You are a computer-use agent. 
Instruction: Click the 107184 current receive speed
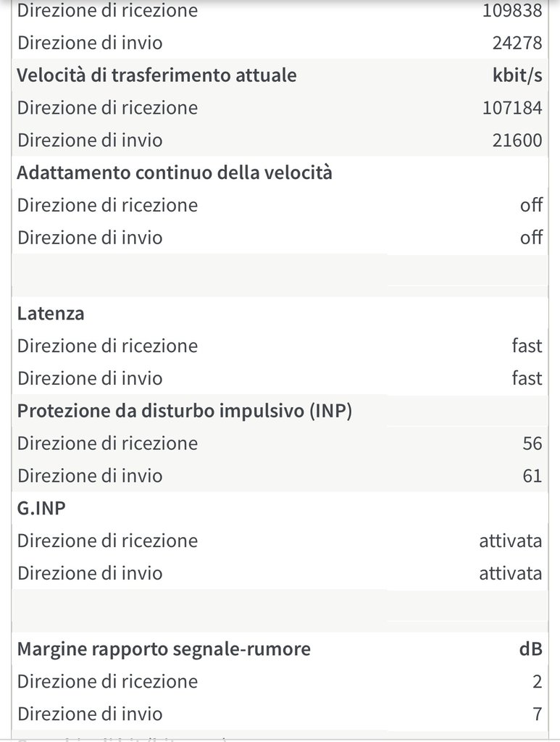(x=512, y=108)
